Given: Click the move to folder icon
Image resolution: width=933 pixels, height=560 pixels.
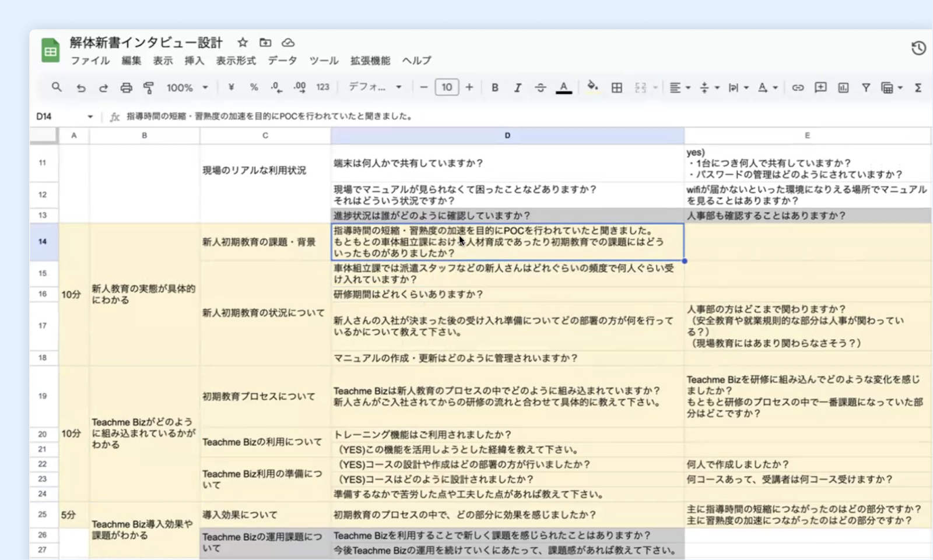Looking at the screenshot, I should coord(265,43).
